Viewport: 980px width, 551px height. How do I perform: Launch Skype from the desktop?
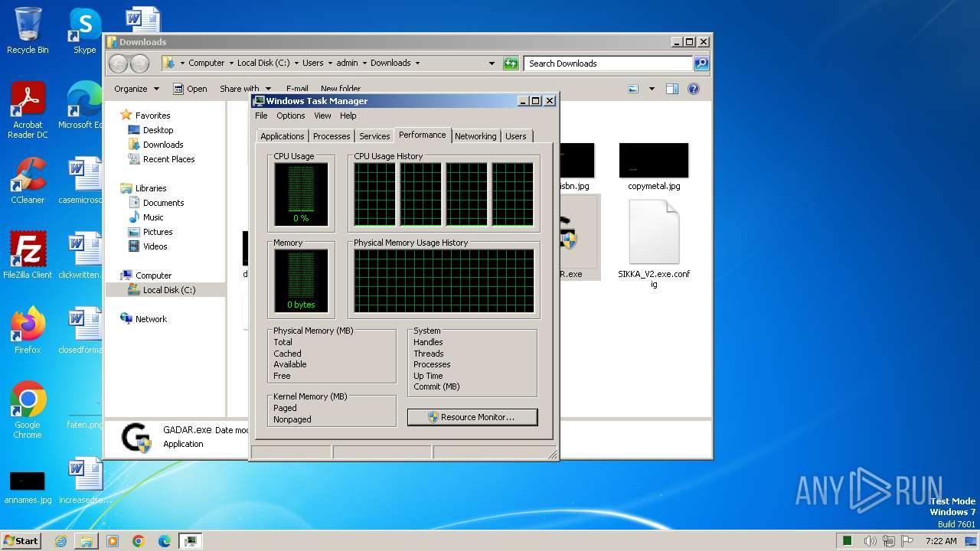pyautogui.click(x=84, y=31)
